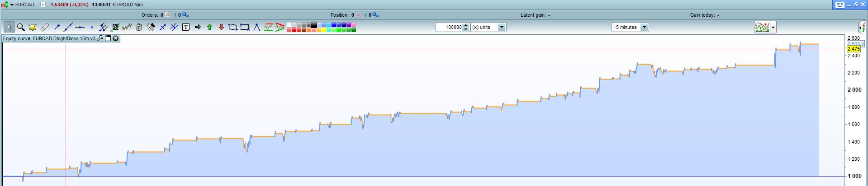Select the rectangle drawing tool
Viewport: 868px width, 186px height.
click(245, 27)
